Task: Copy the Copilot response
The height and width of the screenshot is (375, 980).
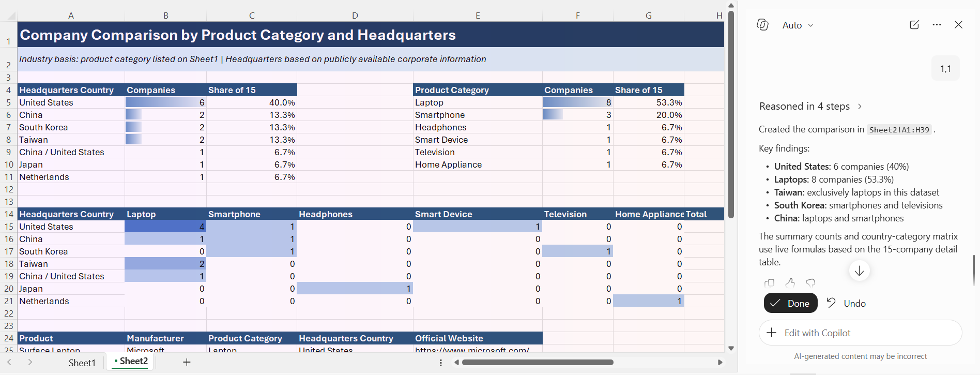Action: point(769,283)
